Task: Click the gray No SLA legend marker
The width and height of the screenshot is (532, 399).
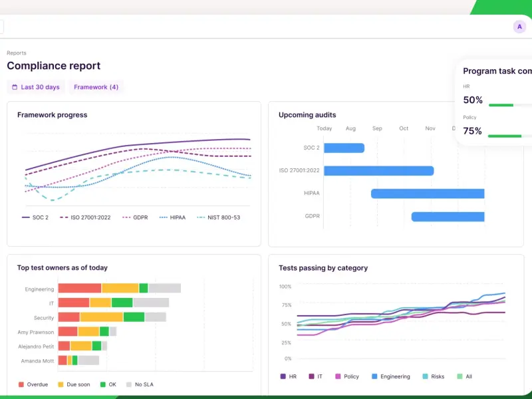Action: tap(129, 384)
